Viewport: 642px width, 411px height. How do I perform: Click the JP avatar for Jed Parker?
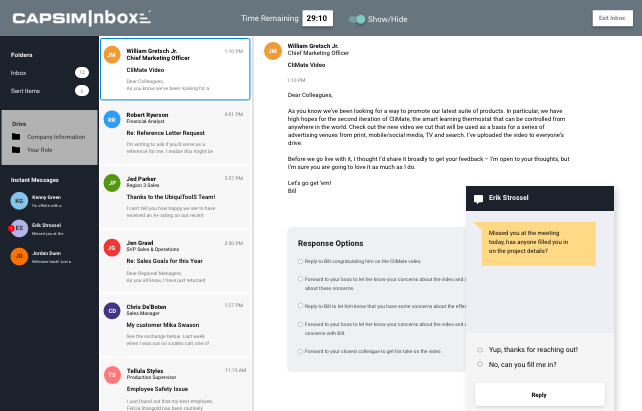(x=112, y=183)
